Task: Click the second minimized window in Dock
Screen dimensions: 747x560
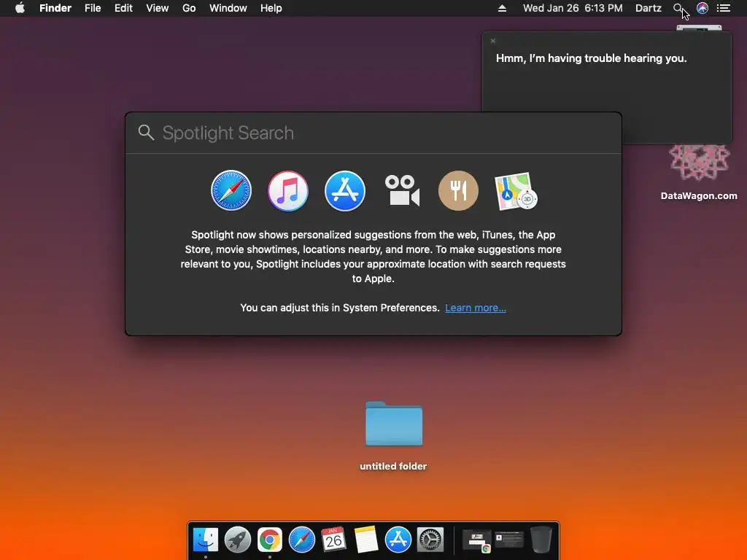Action: tap(509, 540)
